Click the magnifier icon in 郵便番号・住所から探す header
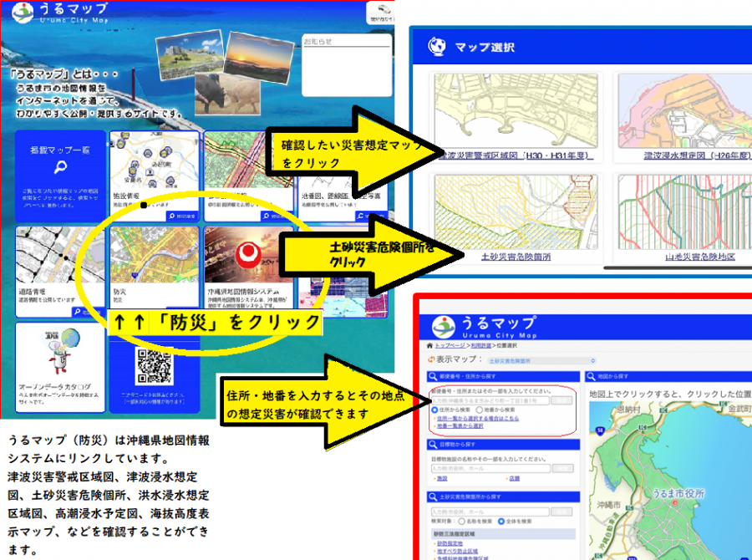This screenshot has height=560, width=752. (x=433, y=376)
